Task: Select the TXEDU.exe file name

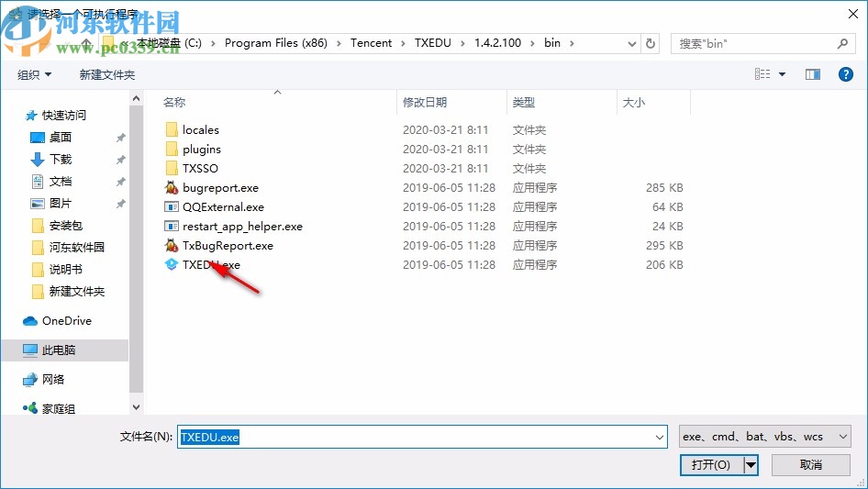Action: click(x=211, y=265)
